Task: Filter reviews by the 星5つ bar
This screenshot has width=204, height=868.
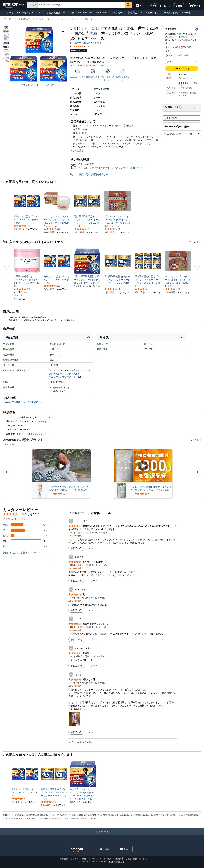Action: 25,525
